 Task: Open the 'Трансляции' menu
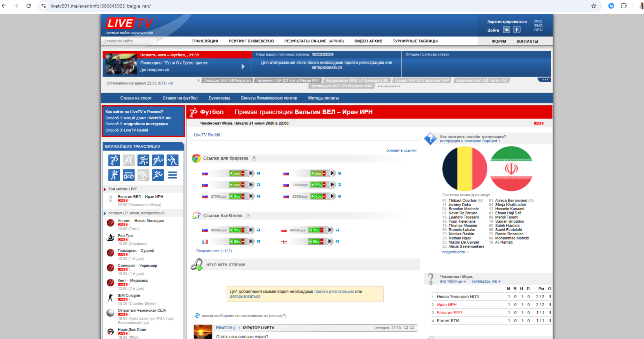pyautogui.click(x=205, y=41)
